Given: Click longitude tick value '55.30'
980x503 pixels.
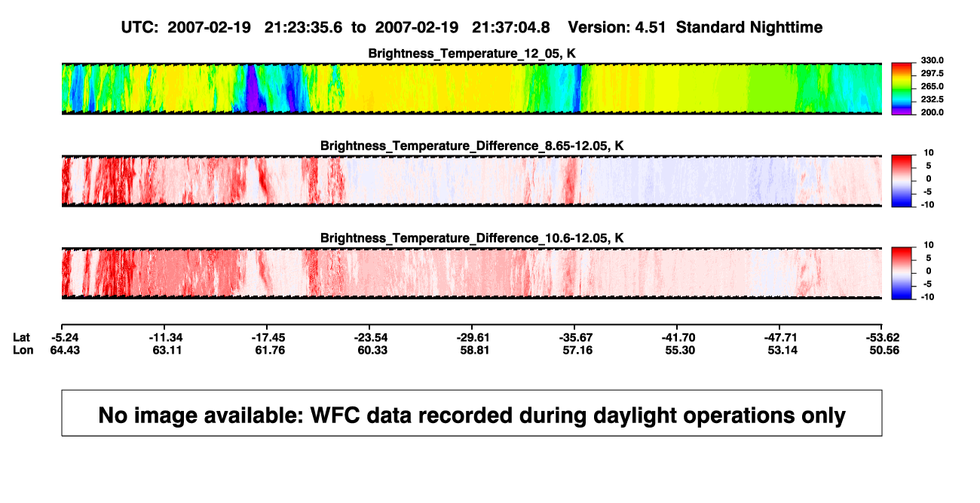Looking at the screenshot, I should coord(680,350).
